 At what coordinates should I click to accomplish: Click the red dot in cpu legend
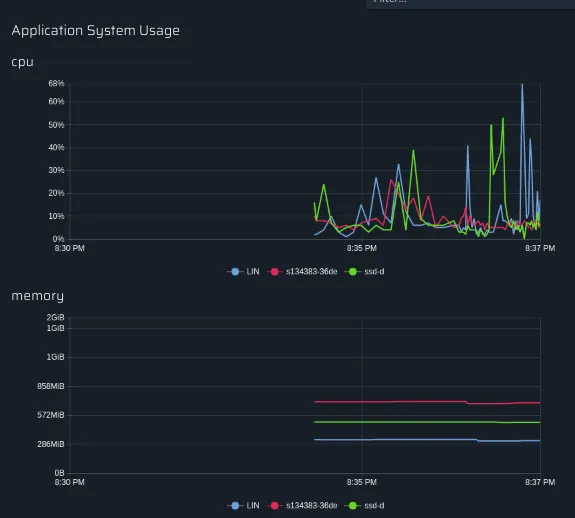tap(274, 272)
